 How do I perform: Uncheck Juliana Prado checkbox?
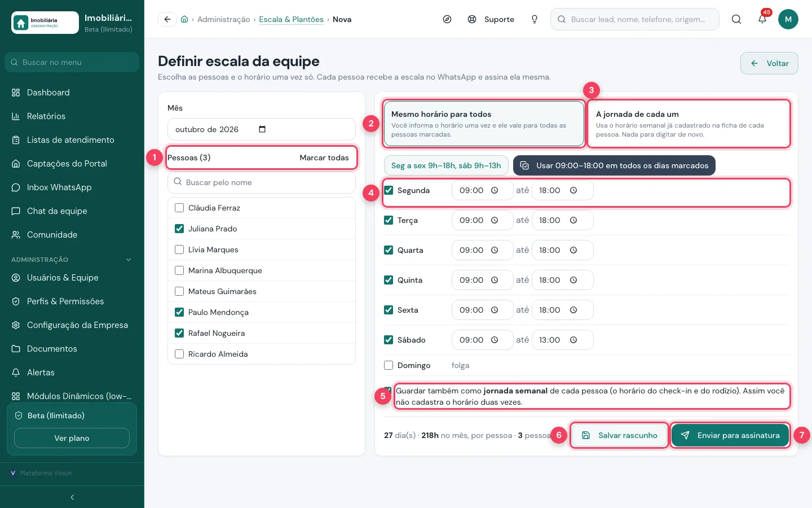pyautogui.click(x=179, y=229)
